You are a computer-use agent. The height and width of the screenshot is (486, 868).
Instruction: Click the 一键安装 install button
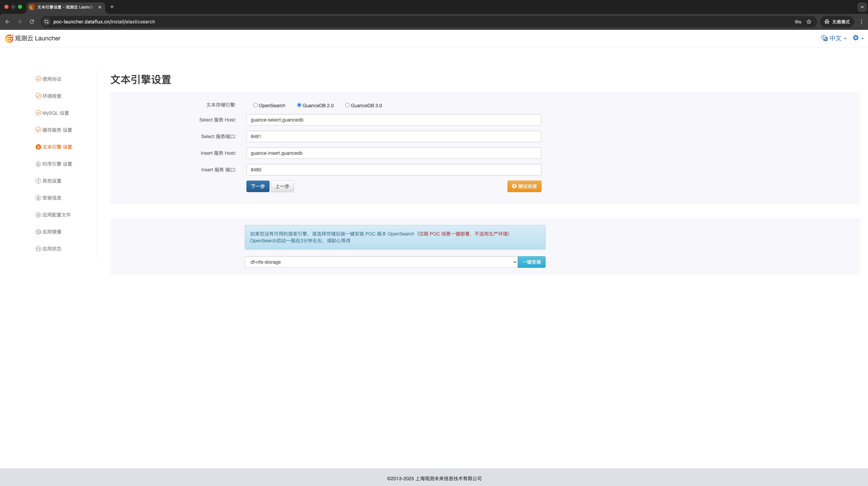click(x=531, y=262)
